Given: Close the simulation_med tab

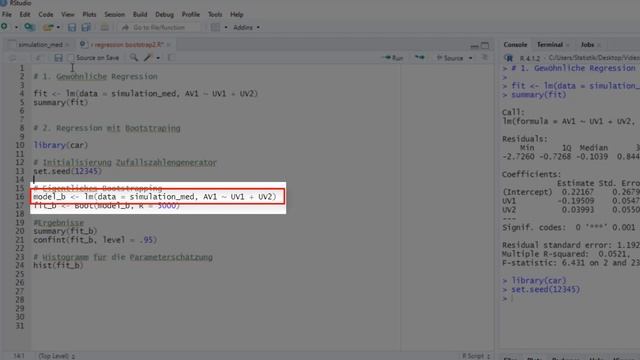Looking at the screenshot, I should 67,44.
